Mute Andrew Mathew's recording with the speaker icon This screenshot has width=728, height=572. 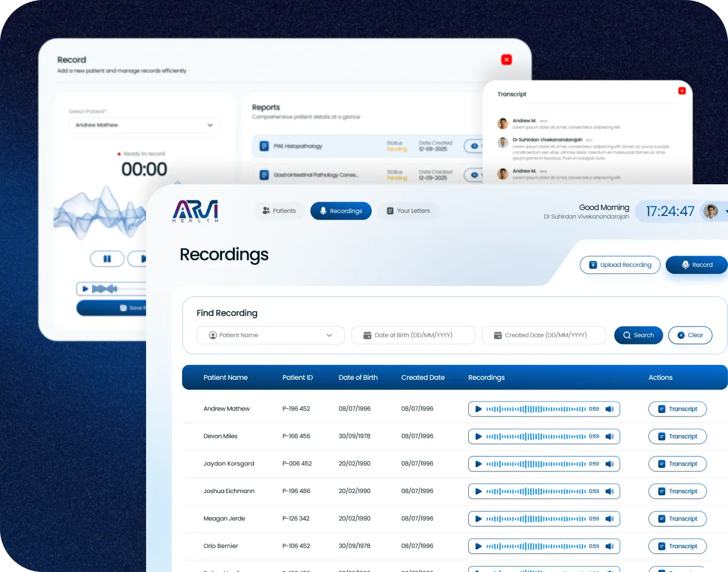click(x=610, y=409)
